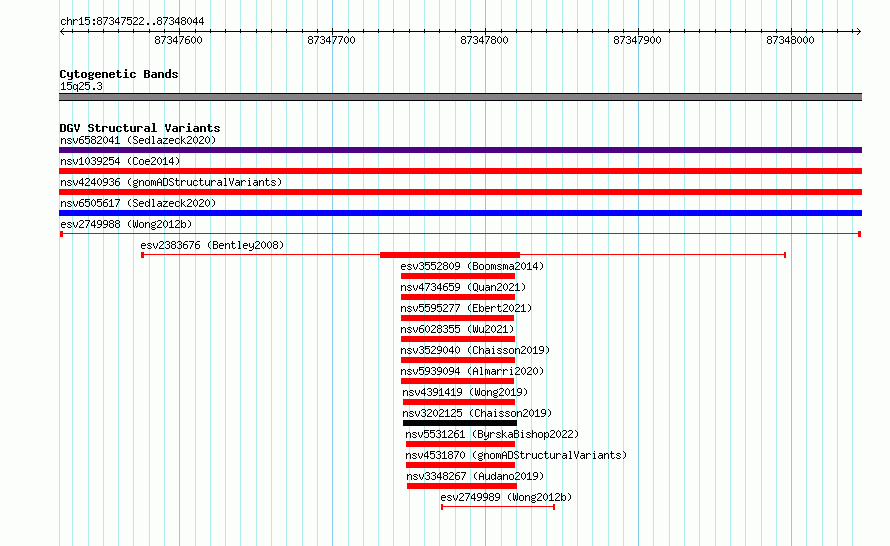890x546 pixels.
Task: Click the nsv4531870 red variant bar
Action: coord(460,465)
